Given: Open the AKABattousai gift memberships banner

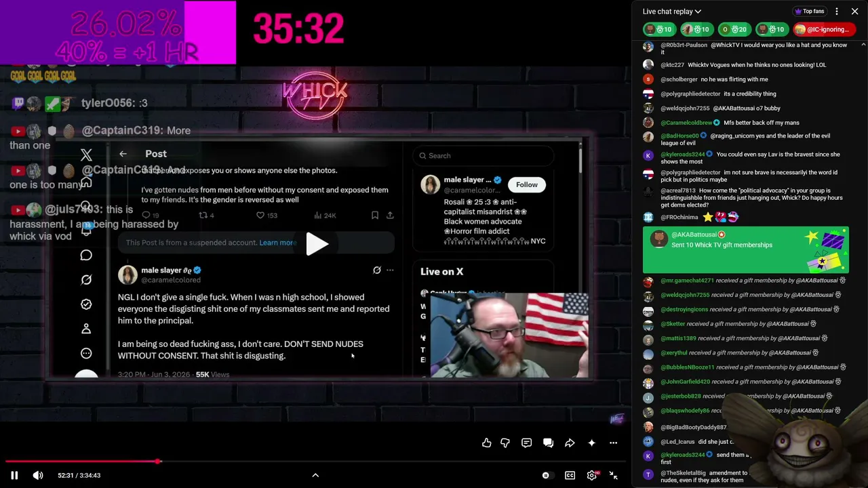Looking at the screenshot, I should (x=746, y=250).
